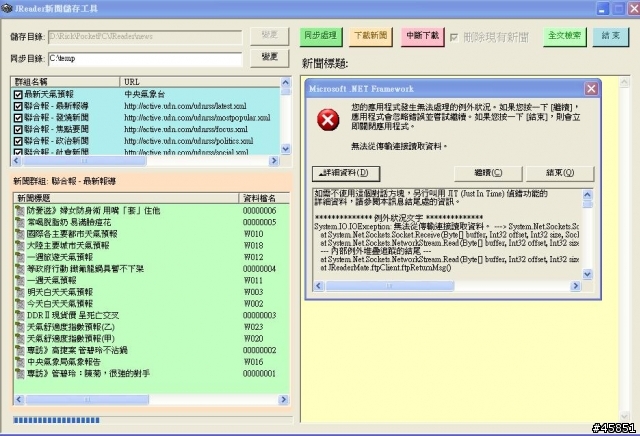The image size is (640, 436).
Task: Close the Microsoft .NET Framework dialog
Action: pyautogui.click(x=591, y=89)
